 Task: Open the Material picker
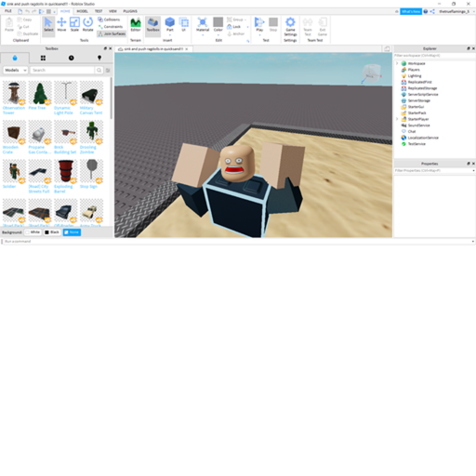pos(203,24)
